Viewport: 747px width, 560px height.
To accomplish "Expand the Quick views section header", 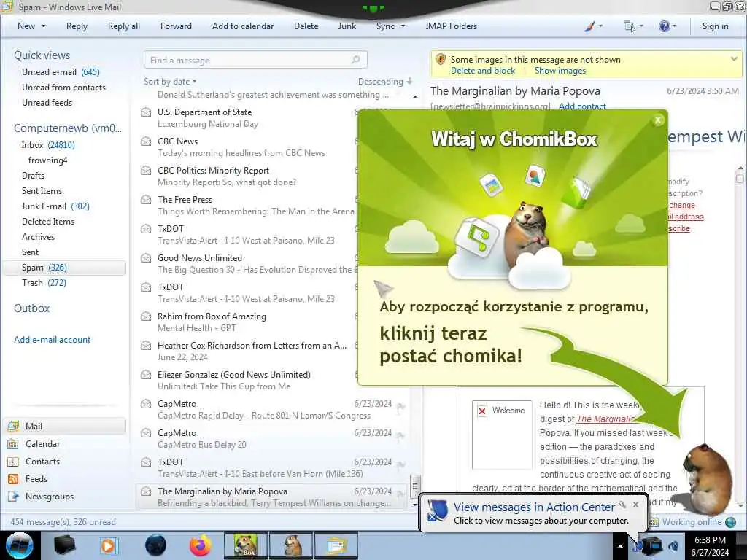I will click(42, 55).
